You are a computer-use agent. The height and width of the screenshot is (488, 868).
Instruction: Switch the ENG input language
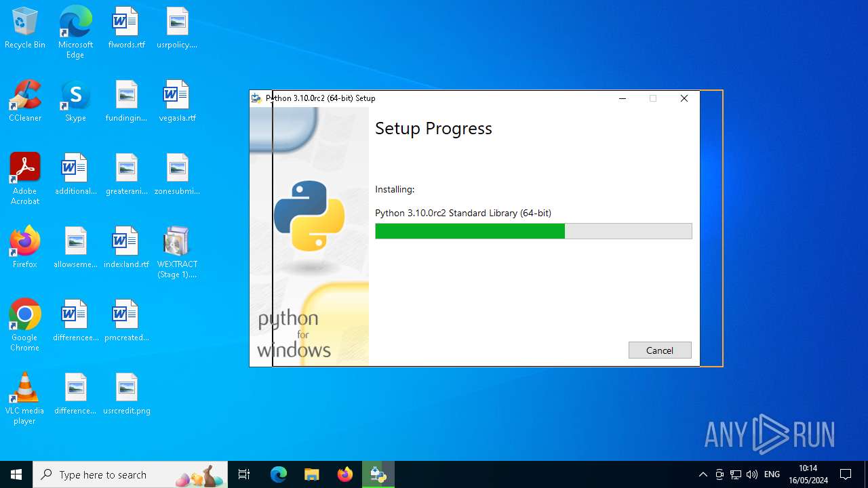(x=772, y=474)
